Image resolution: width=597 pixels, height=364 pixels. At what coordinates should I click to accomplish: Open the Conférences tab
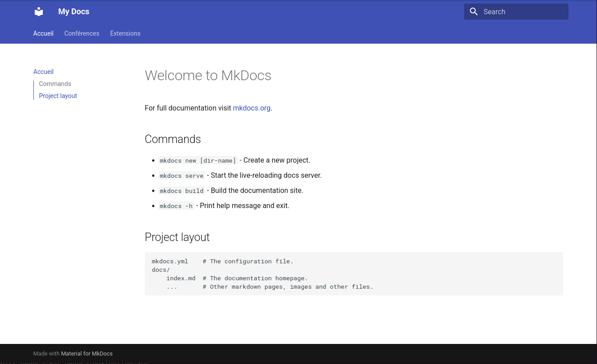coord(82,33)
